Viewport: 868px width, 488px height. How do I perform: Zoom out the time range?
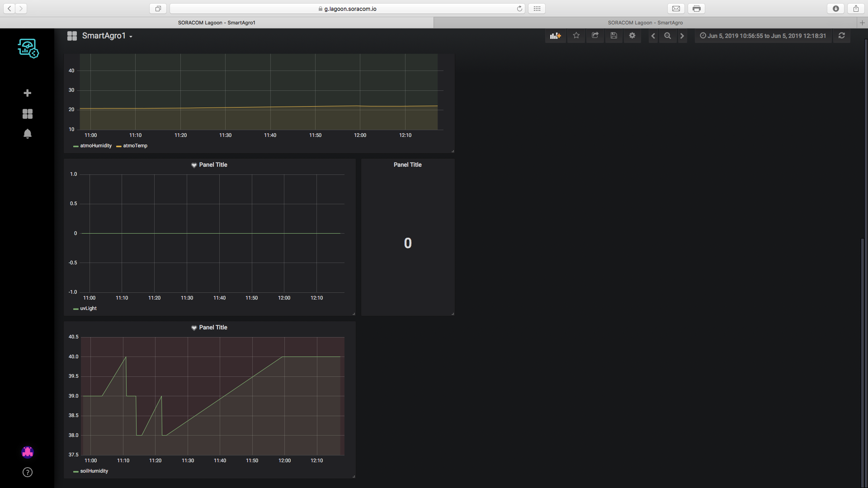pos(667,36)
